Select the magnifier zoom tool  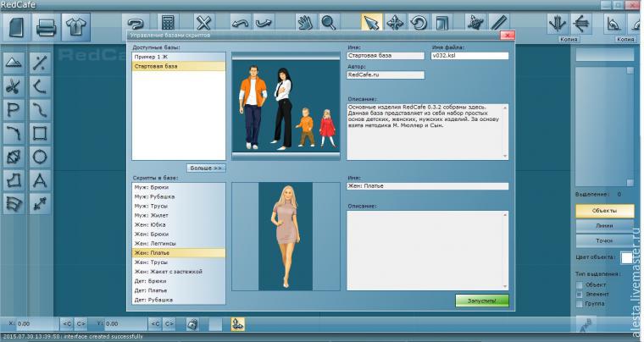(329, 23)
